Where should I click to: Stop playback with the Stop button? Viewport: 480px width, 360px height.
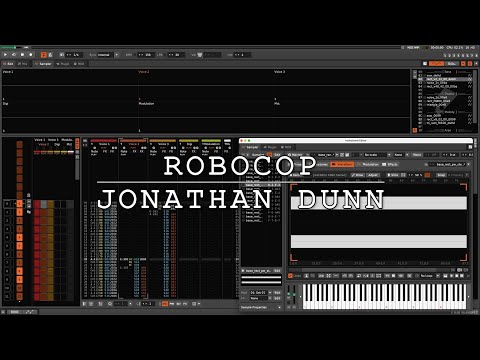coord(23,55)
